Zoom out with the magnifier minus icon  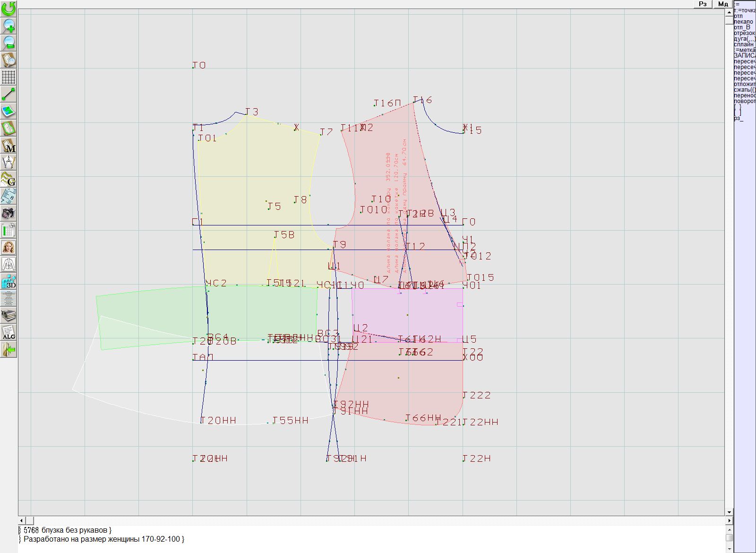pyautogui.click(x=9, y=43)
